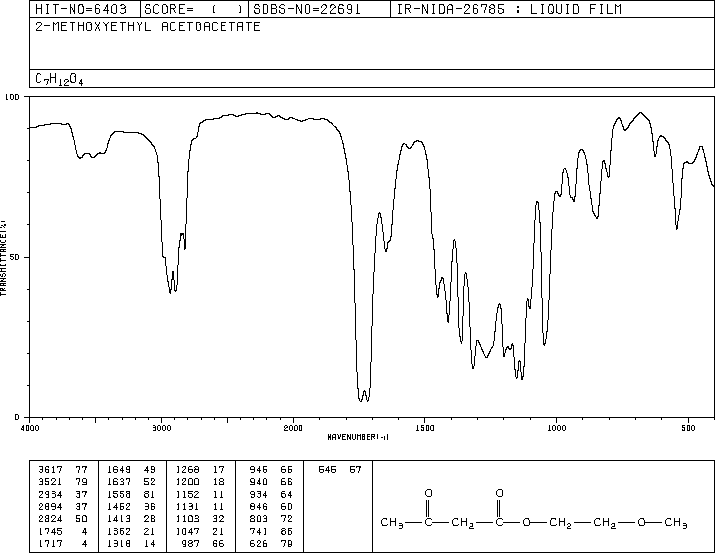Select peak table entry 846

[x=259, y=507]
